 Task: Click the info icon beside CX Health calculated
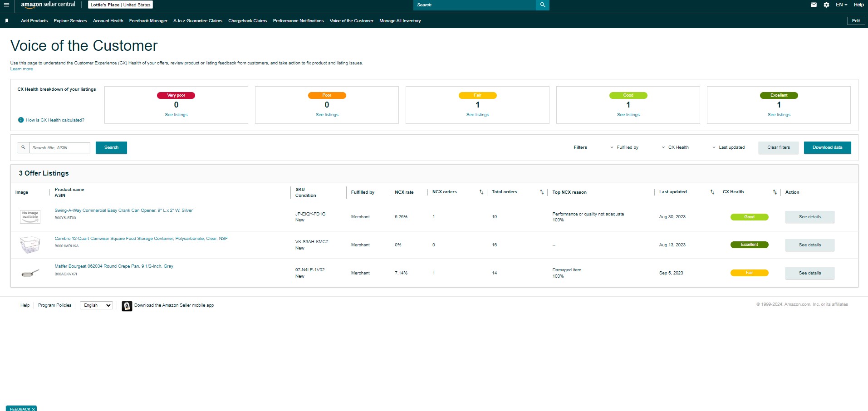click(x=21, y=120)
